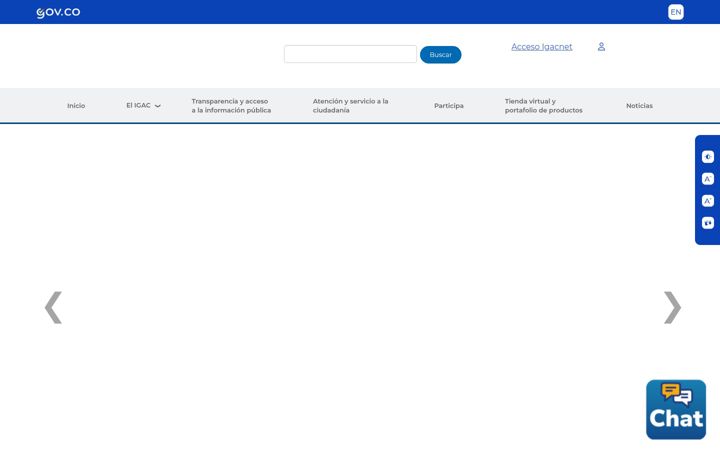Focus the search text field
The height and width of the screenshot is (450, 720).
350,54
